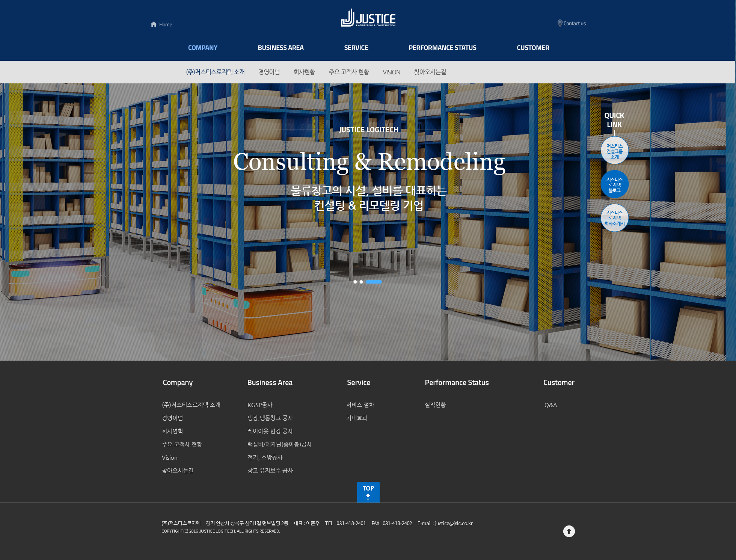Click footer heading Service
Screen dimensions: 736x560
click(x=359, y=382)
